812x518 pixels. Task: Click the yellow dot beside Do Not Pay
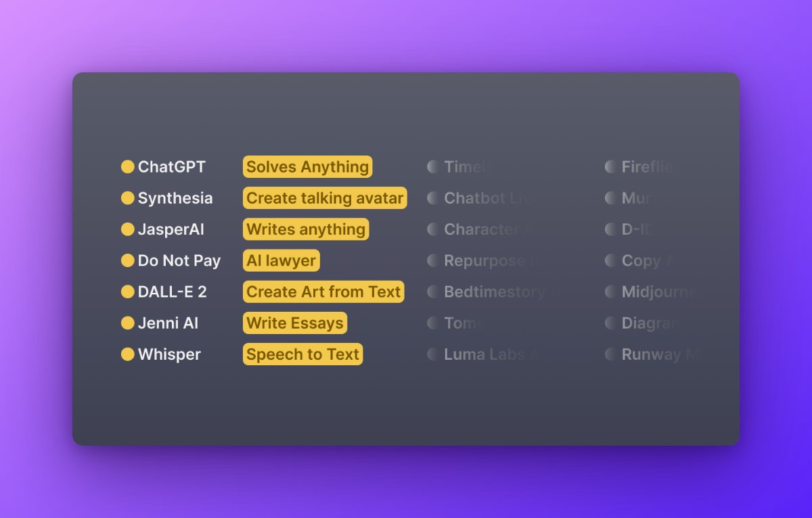point(127,260)
